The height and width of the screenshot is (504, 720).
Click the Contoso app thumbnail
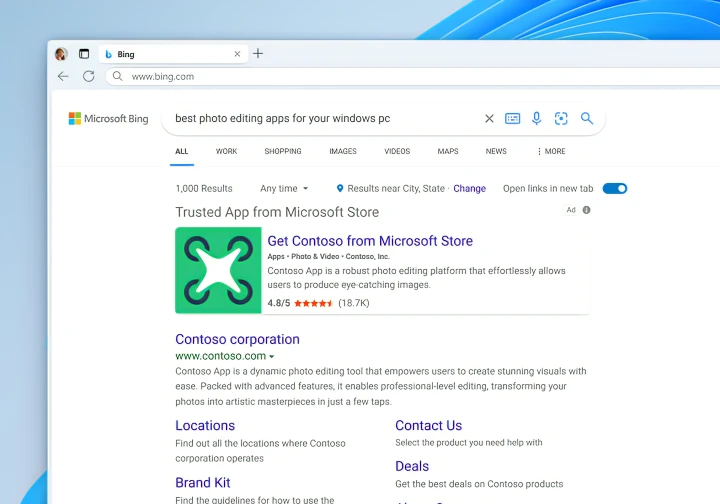pos(218,270)
